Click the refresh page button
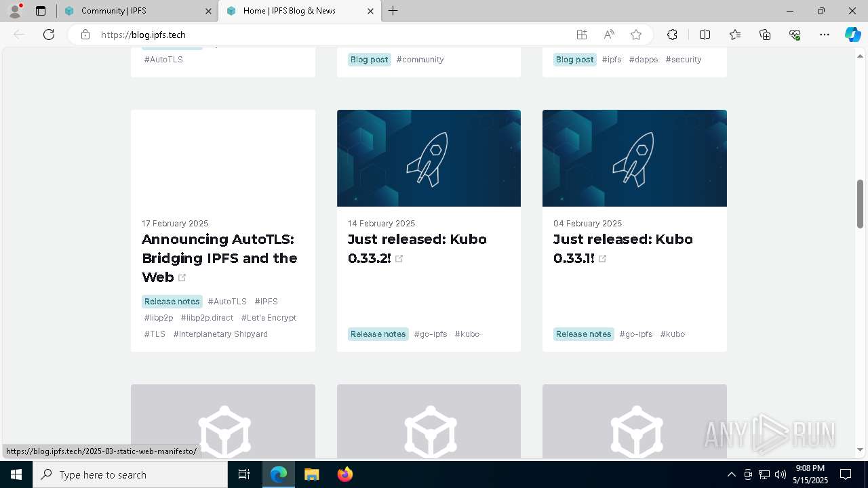868x488 pixels. [x=49, y=35]
